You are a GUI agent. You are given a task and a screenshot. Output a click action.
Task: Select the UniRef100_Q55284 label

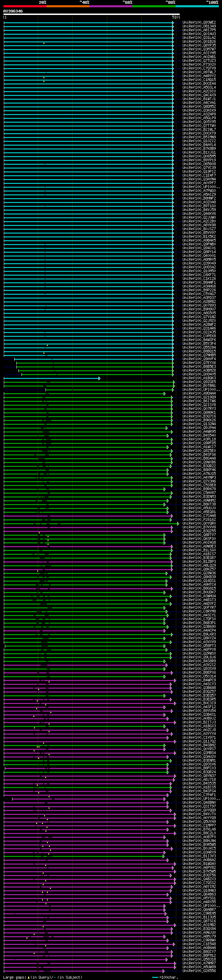(x=199, y=347)
